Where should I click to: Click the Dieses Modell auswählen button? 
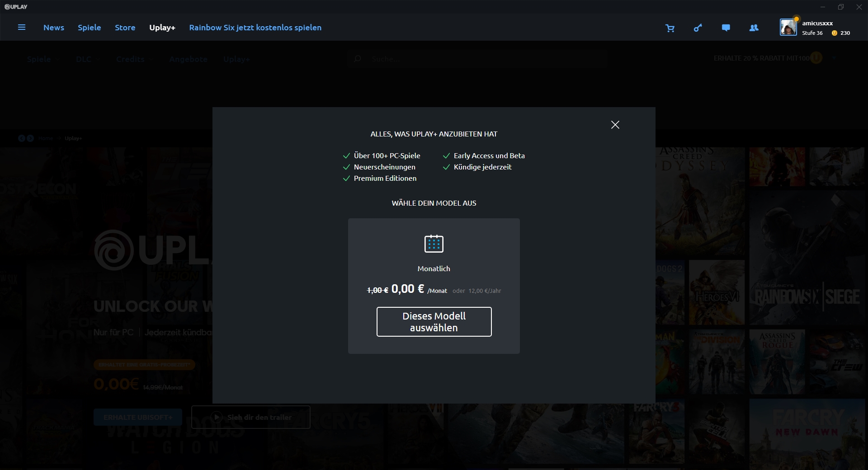point(434,322)
